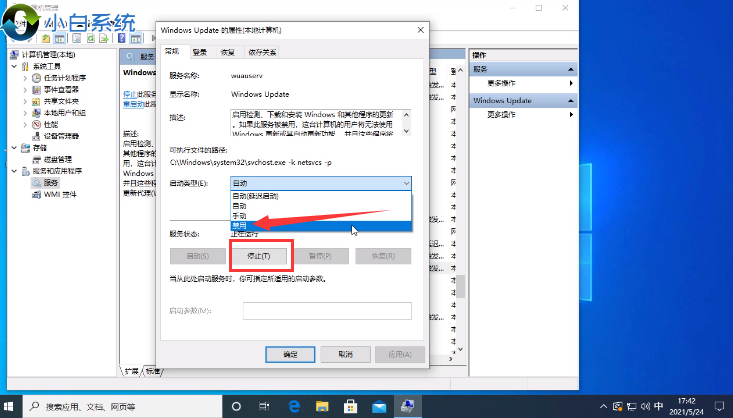Select 共享文件夹 in the console tree

point(61,101)
